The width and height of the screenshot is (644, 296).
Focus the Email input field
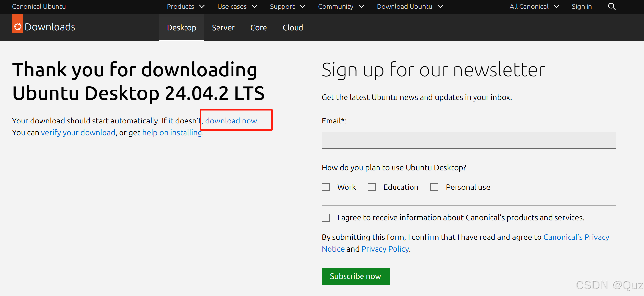pyautogui.click(x=468, y=140)
